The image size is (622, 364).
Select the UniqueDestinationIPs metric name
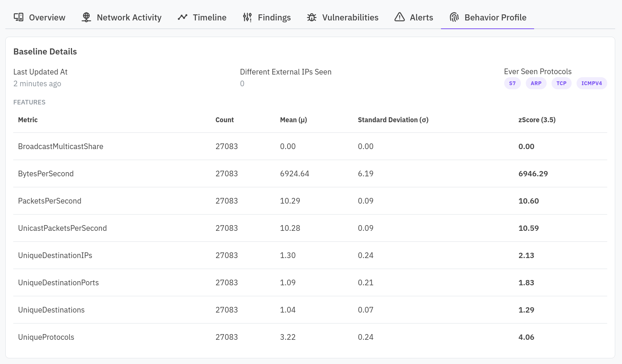click(55, 255)
